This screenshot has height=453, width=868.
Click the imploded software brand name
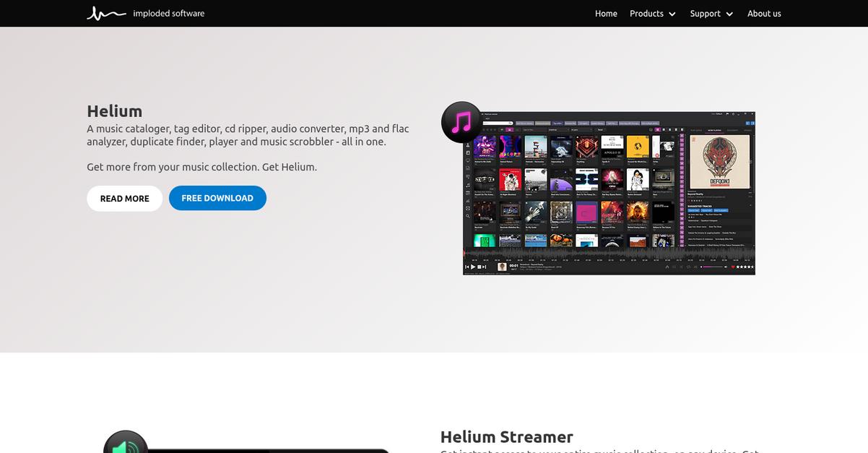pos(169,13)
